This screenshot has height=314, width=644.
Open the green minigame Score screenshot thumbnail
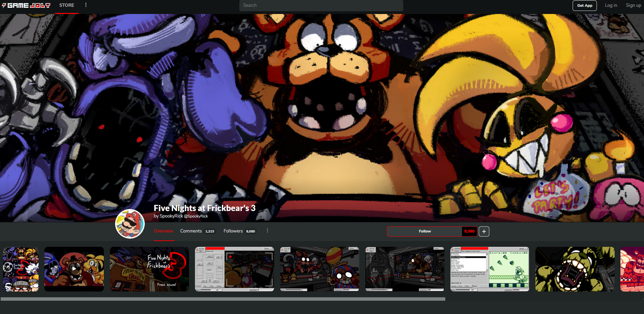pos(490,269)
